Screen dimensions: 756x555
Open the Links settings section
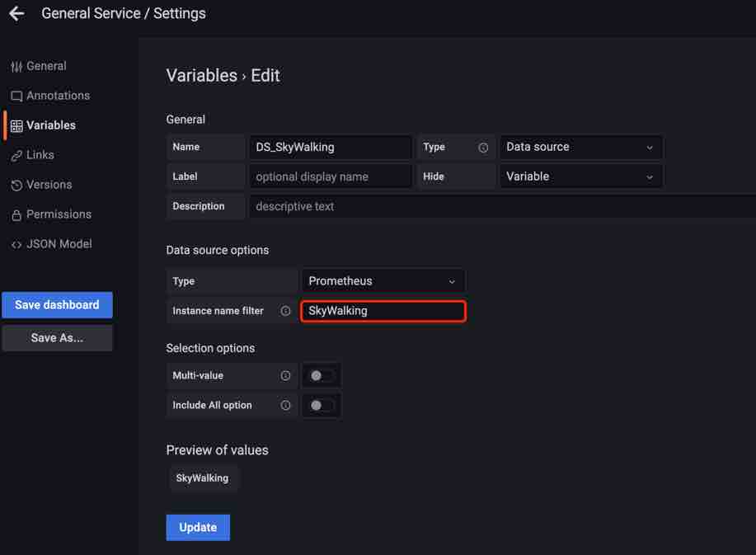pyautogui.click(x=40, y=155)
